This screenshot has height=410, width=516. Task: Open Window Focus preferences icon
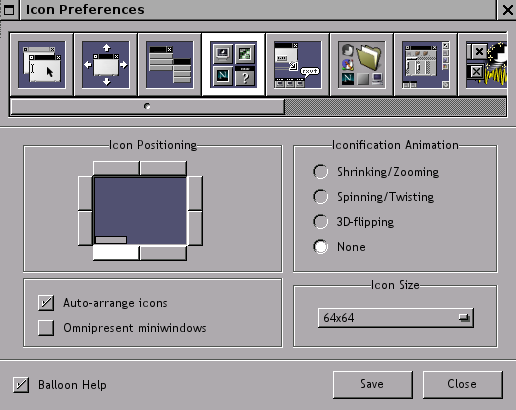(x=41, y=65)
